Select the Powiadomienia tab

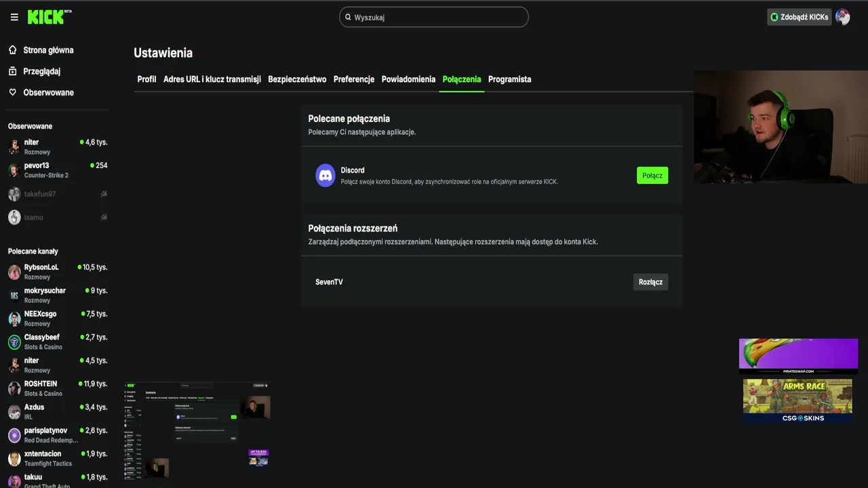pos(408,79)
